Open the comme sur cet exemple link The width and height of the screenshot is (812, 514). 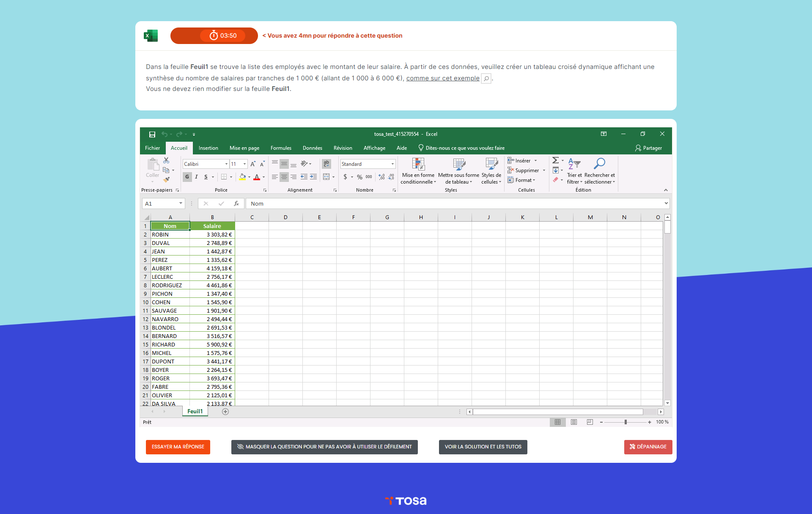442,78
